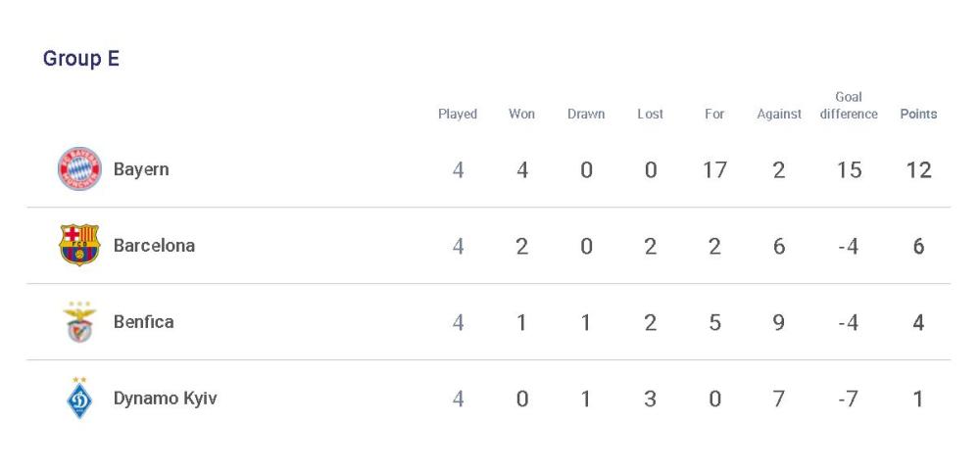
Task: Click the Barcelona club crest
Action: pyautogui.click(x=79, y=246)
